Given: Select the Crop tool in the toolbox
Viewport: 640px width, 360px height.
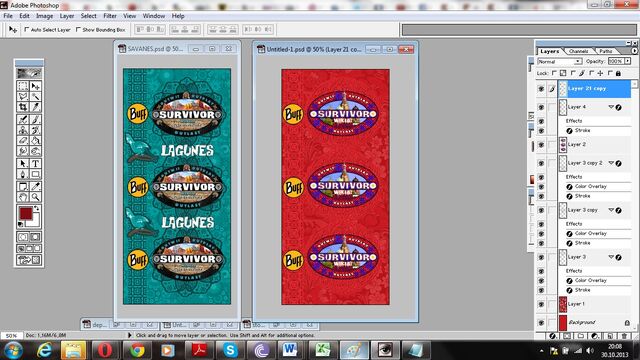Looking at the screenshot, I should (23, 107).
